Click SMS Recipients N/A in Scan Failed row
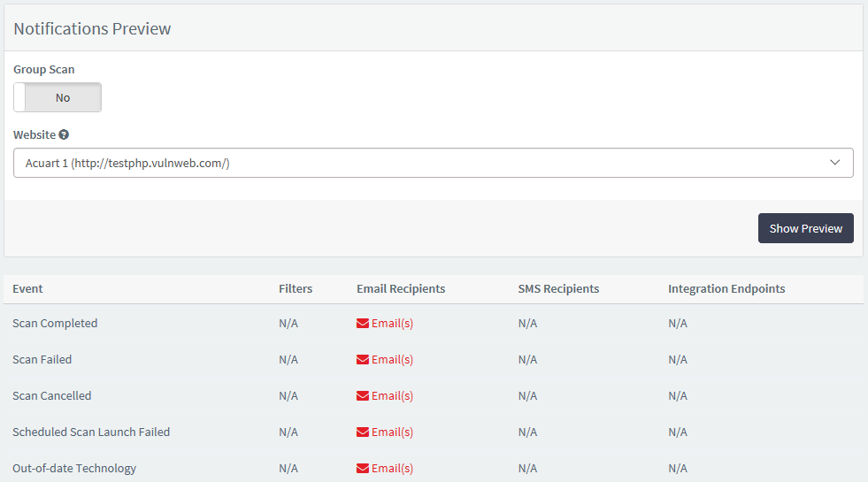Viewport: 868px width, 482px height. [527, 360]
